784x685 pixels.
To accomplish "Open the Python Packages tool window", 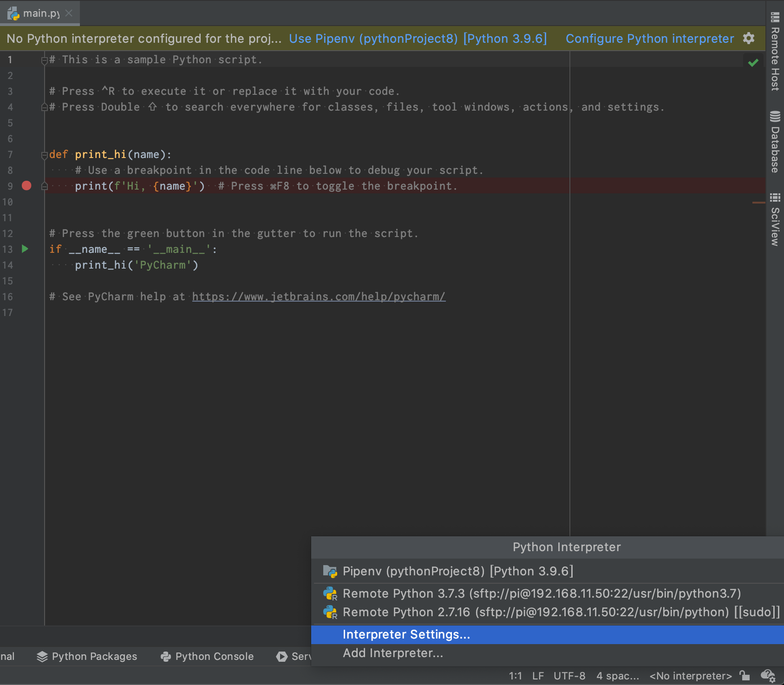I will 87,656.
